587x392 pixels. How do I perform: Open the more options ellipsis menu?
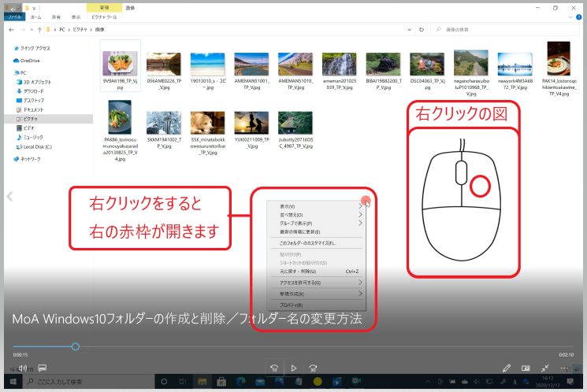[x=564, y=368]
